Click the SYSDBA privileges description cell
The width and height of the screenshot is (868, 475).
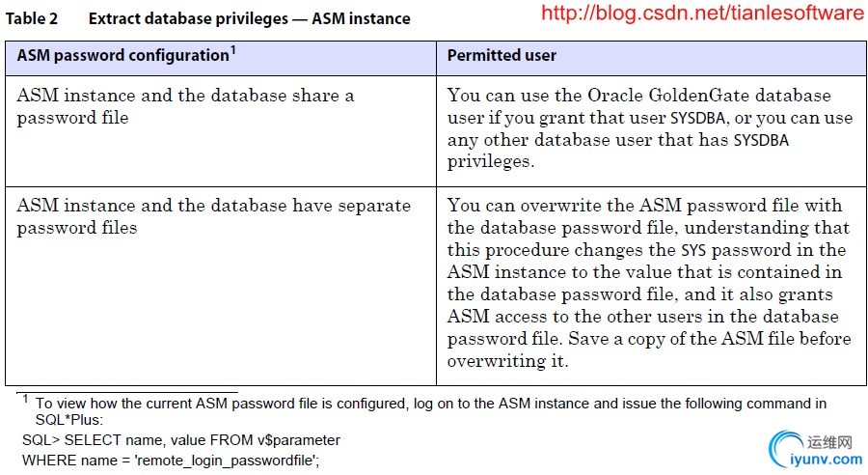coord(651,130)
